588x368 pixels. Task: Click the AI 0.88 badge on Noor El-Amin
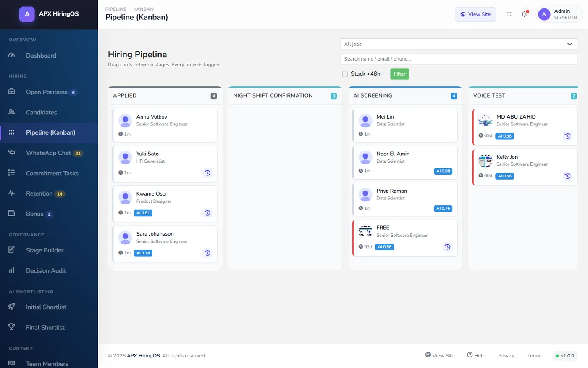(443, 171)
